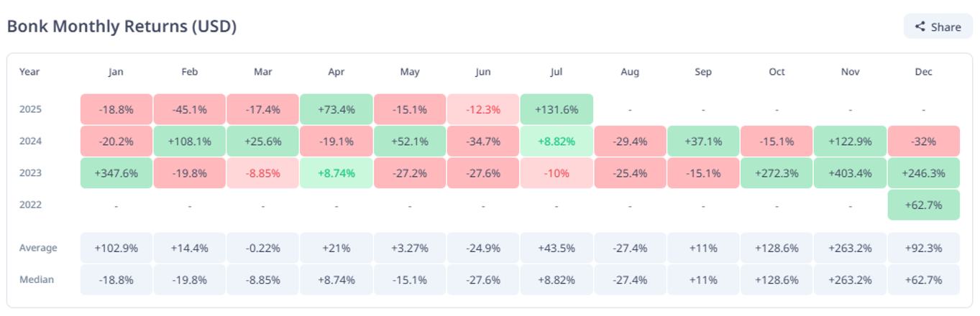The width and height of the screenshot is (980, 316).
Task: Click the Bonk Monthly Returns (USD) heading
Action: click(122, 27)
